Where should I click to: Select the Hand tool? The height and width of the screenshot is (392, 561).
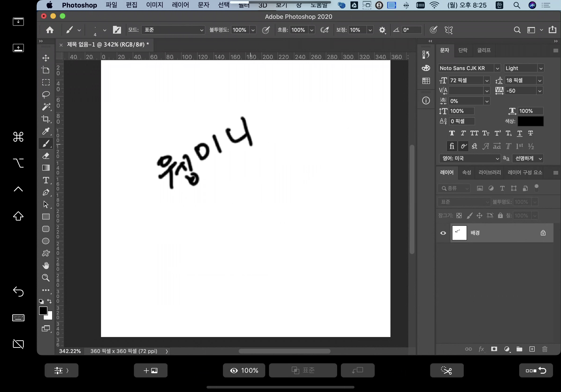(46, 265)
